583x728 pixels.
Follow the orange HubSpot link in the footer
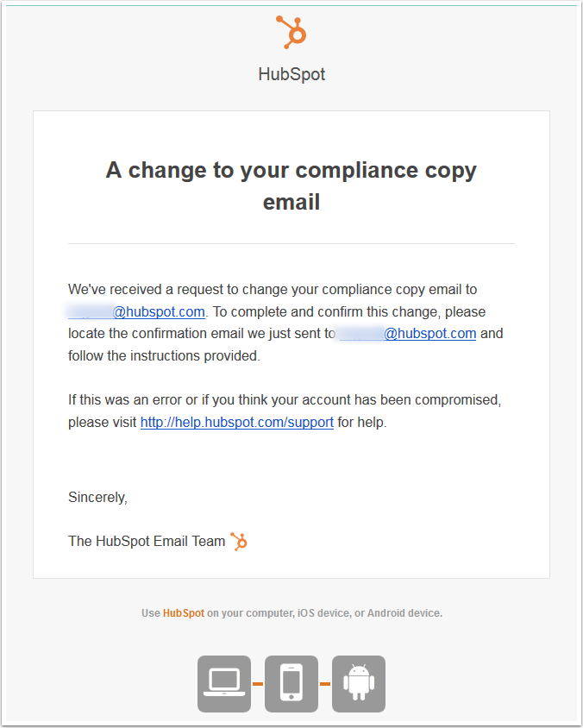point(184,613)
